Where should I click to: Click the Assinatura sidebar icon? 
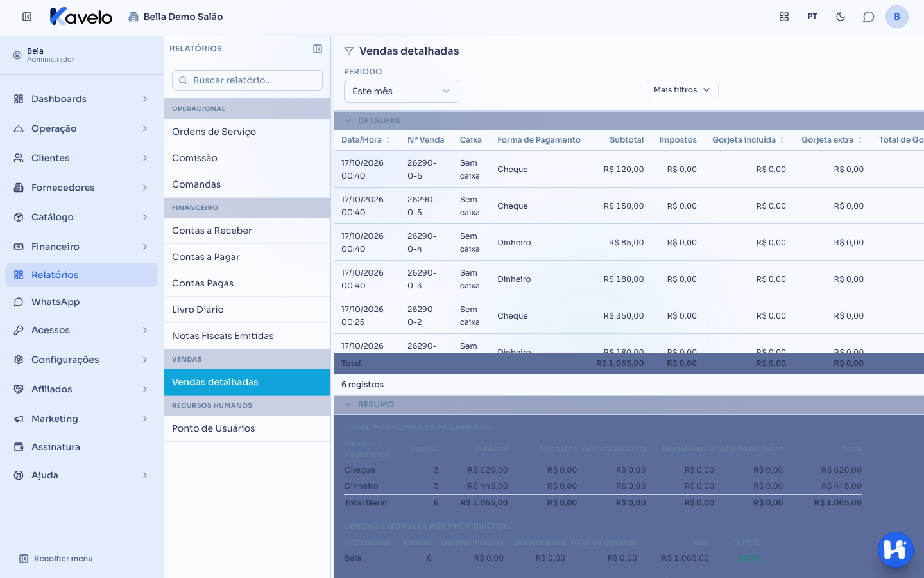click(19, 447)
